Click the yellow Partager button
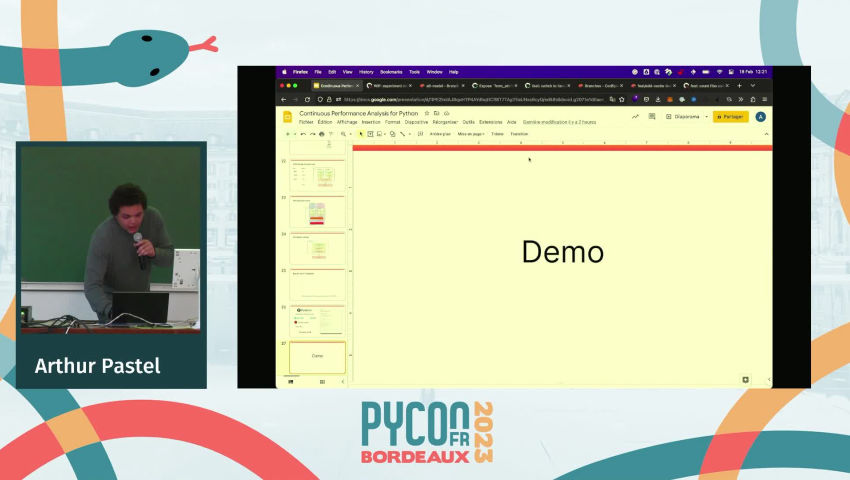 pyautogui.click(x=730, y=116)
